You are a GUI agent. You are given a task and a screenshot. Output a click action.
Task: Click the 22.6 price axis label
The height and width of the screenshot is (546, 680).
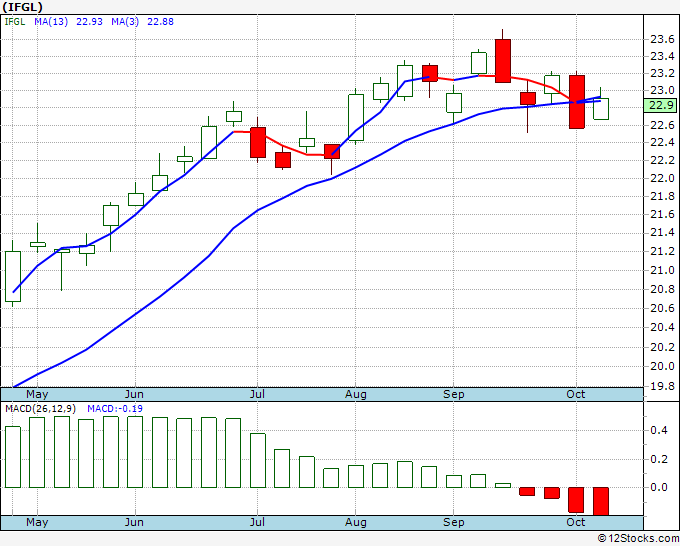pos(662,125)
